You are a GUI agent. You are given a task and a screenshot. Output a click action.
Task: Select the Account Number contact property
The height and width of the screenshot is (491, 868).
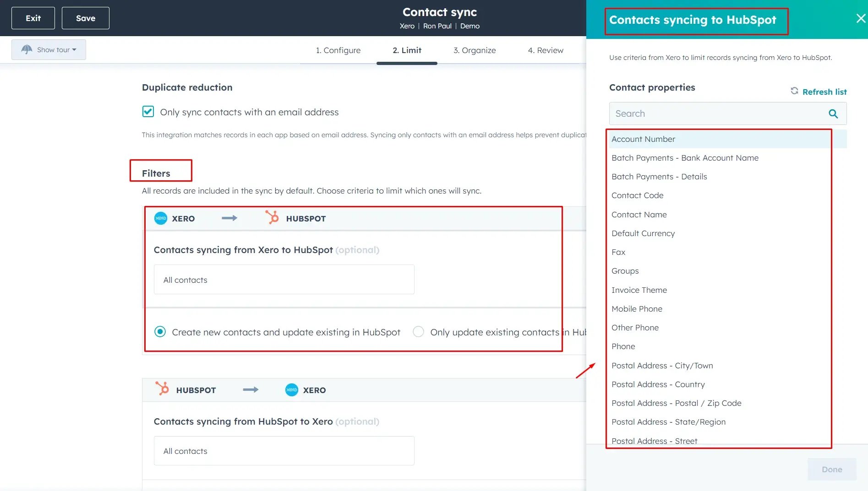tap(643, 139)
